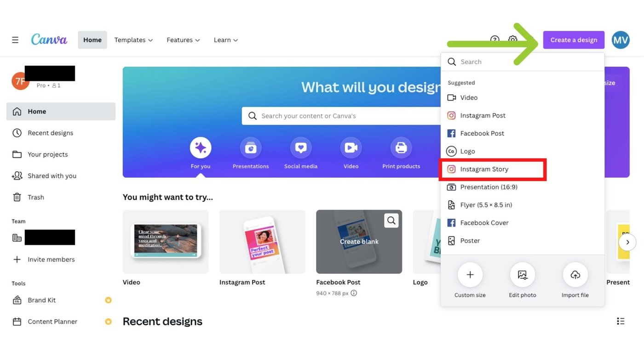Switch to the Home tab
Screen dimensions: 644x362
click(x=92, y=40)
